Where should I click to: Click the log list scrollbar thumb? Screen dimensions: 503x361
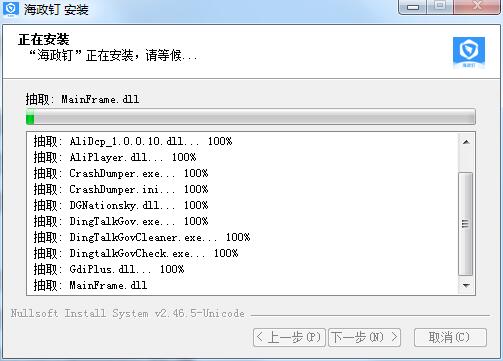[x=466, y=224]
